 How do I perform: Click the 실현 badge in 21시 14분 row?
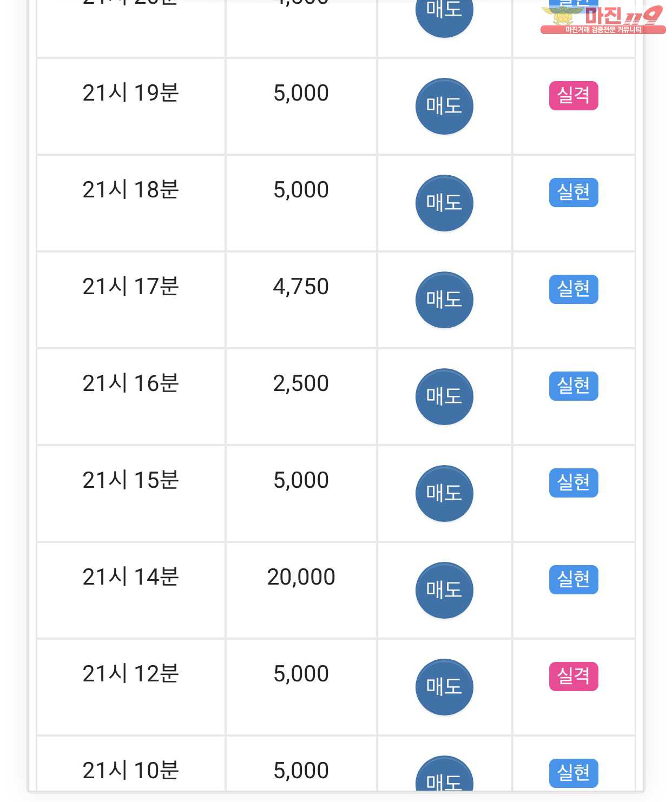coord(574,580)
